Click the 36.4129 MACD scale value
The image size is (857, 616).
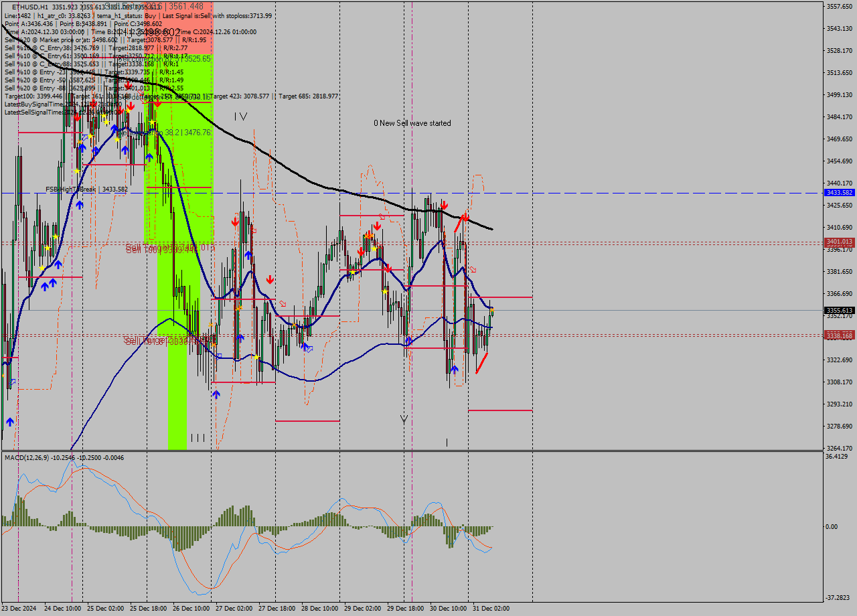coord(838,457)
